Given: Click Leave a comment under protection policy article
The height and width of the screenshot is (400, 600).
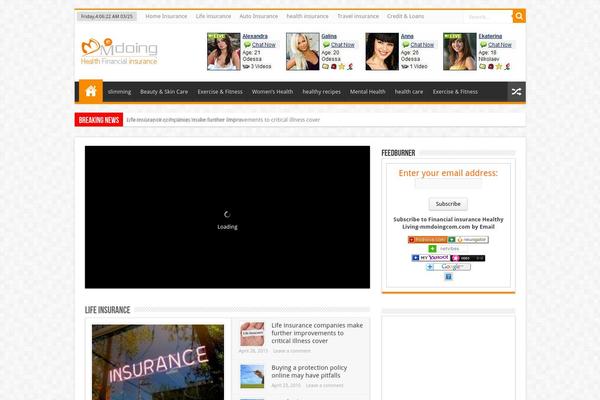Looking at the screenshot, I should (324, 385).
